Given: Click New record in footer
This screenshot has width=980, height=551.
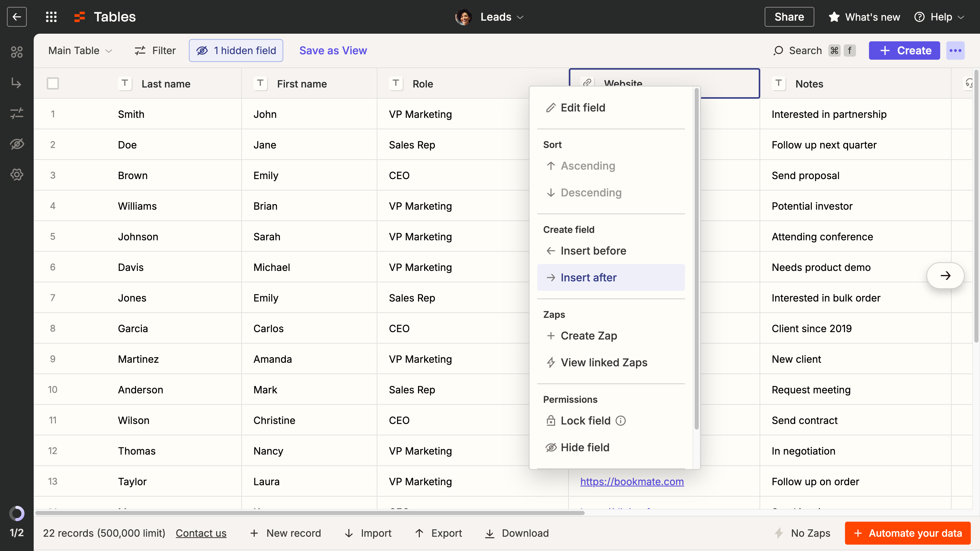Looking at the screenshot, I should pos(285,533).
